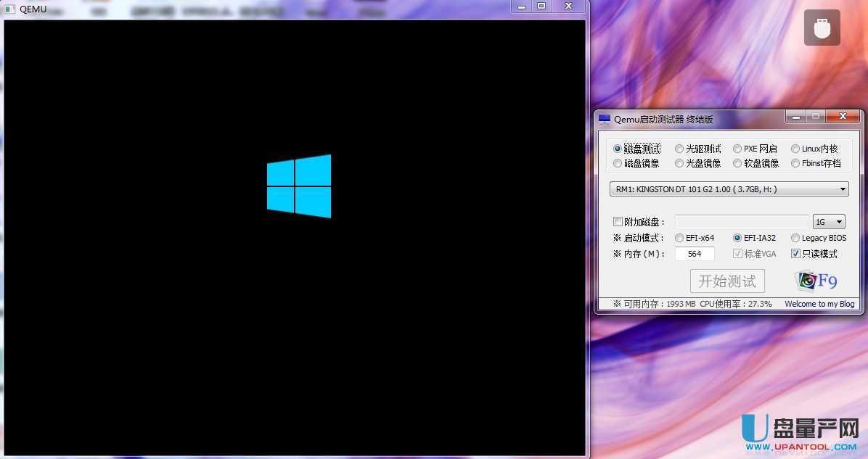Click the QEMU icon in the viewer title bar
Image resolution: width=868 pixels, height=459 pixels.
click(x=9, y=9)
